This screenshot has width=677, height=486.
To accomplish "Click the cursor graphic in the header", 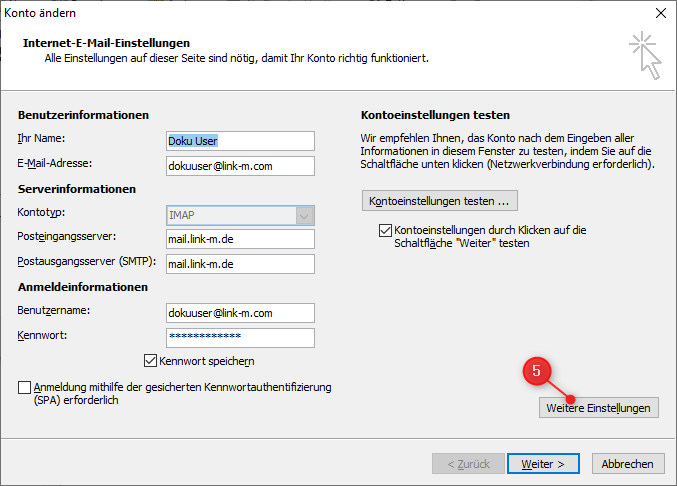I will [644, 55].
